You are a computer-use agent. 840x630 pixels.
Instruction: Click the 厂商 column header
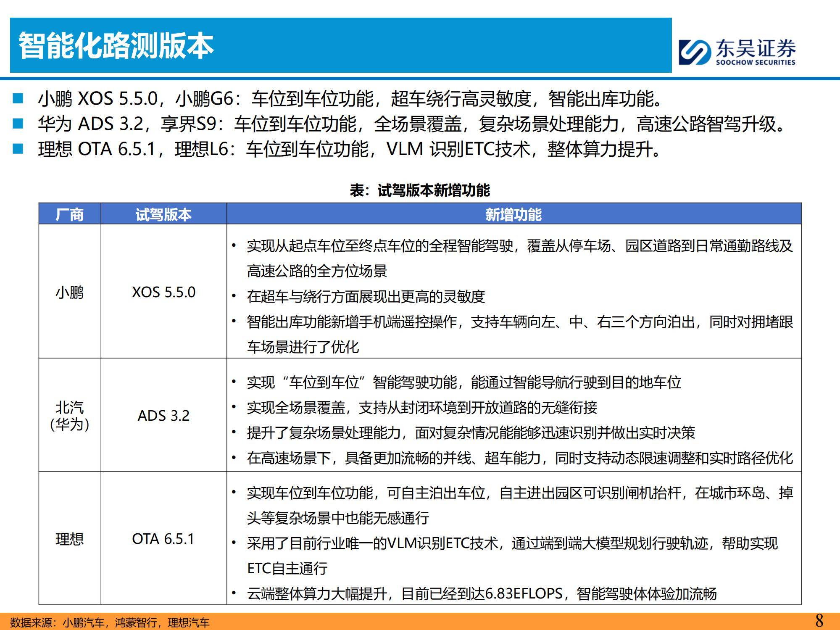70,214
